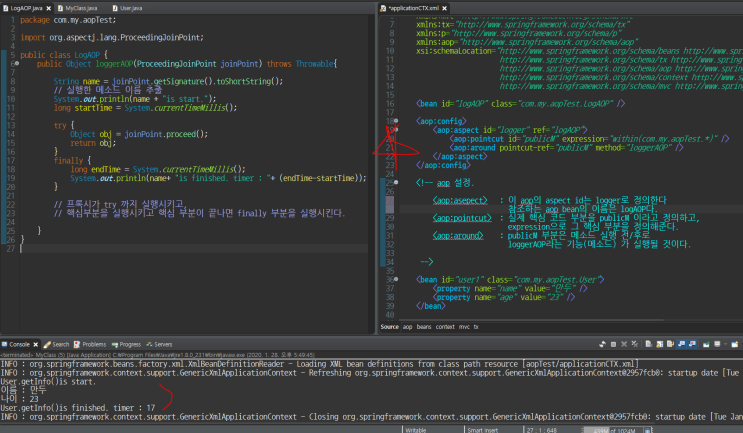Toggle show console on standard error

(692, 344)
